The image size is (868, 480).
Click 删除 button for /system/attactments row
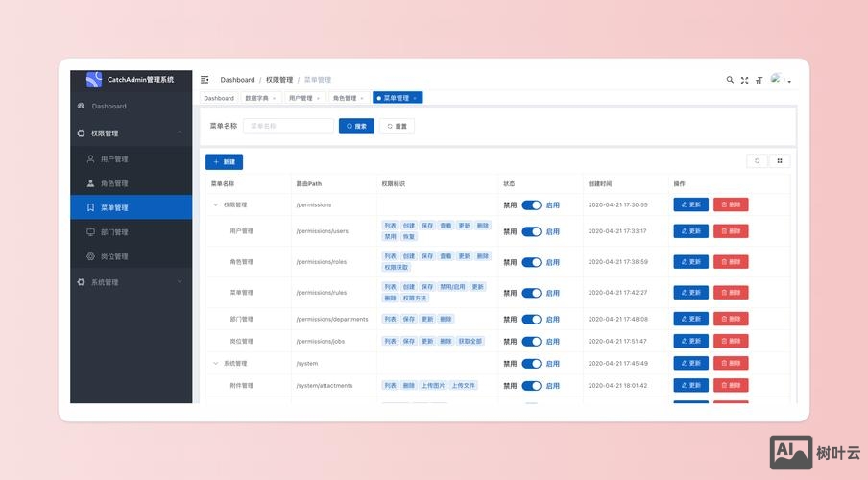coord(731,385)
